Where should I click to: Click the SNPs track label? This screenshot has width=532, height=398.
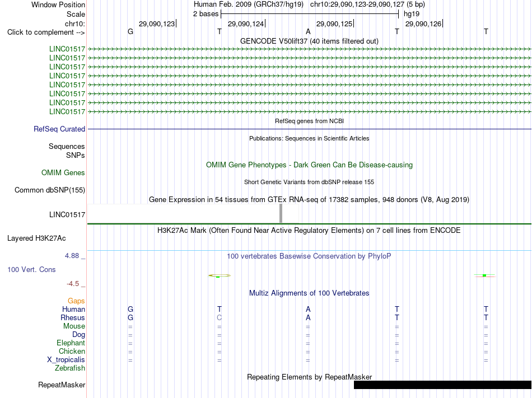[x=76, y=155]
